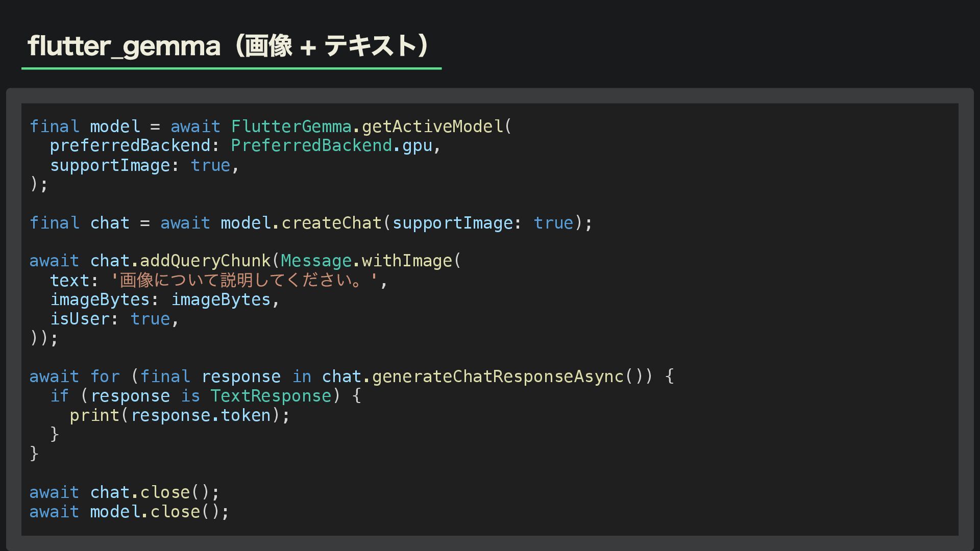The image size is (980, 551).
Task: Click the chat.close() call
Action: (x=154, y=492)
